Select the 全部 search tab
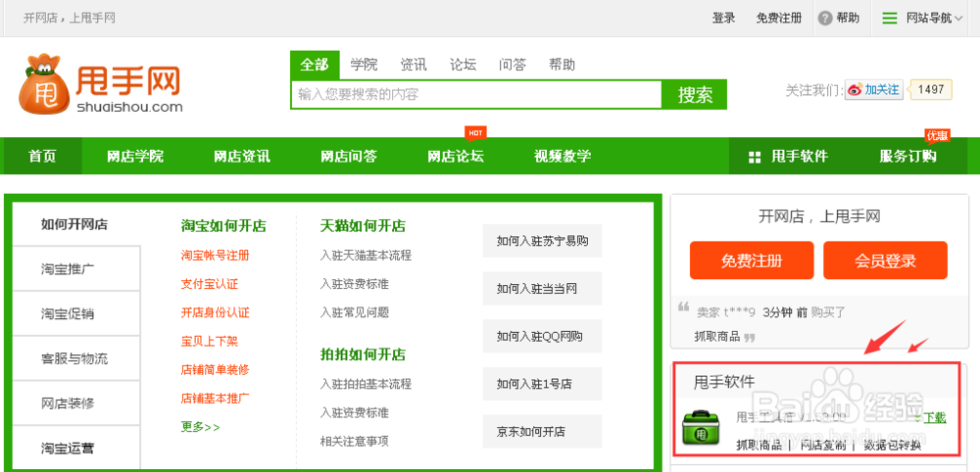Viewport: 980px width, 472px height. click(315, 65)
